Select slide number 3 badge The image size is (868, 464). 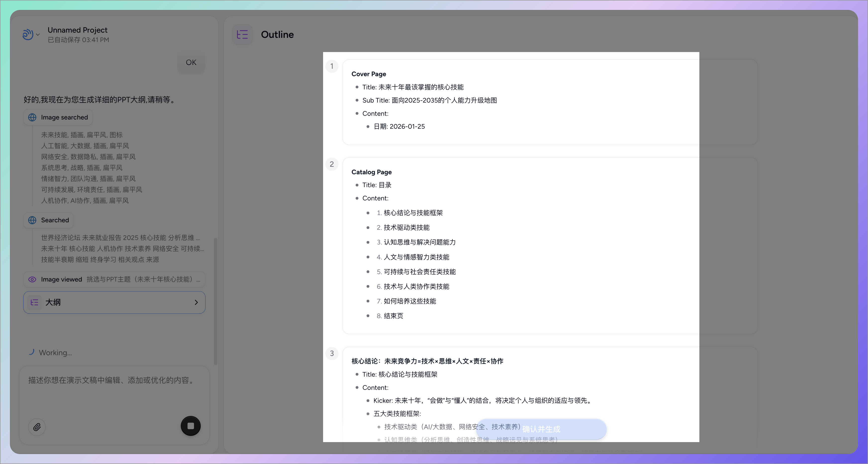pyautogui.click(x=332, y=353)
